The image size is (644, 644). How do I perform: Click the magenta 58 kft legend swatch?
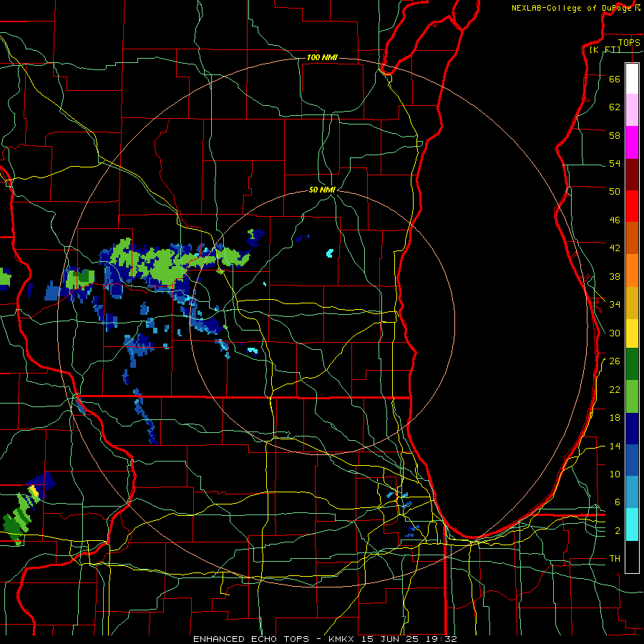click(632, 142)
